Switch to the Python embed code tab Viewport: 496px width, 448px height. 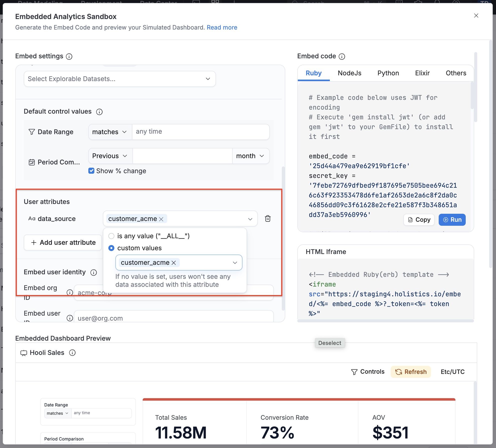(x=388, y=73)
